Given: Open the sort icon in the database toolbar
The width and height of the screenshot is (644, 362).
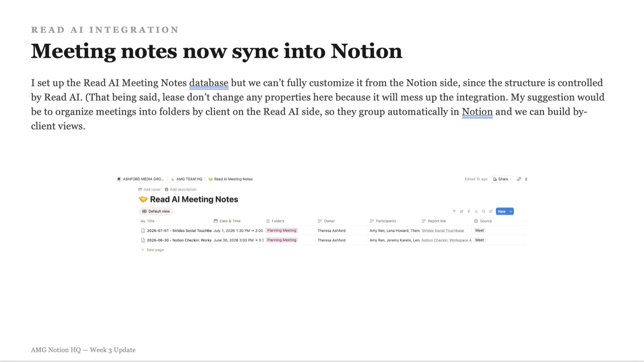Looking at the screenshot, I should (x=461, y=211).
